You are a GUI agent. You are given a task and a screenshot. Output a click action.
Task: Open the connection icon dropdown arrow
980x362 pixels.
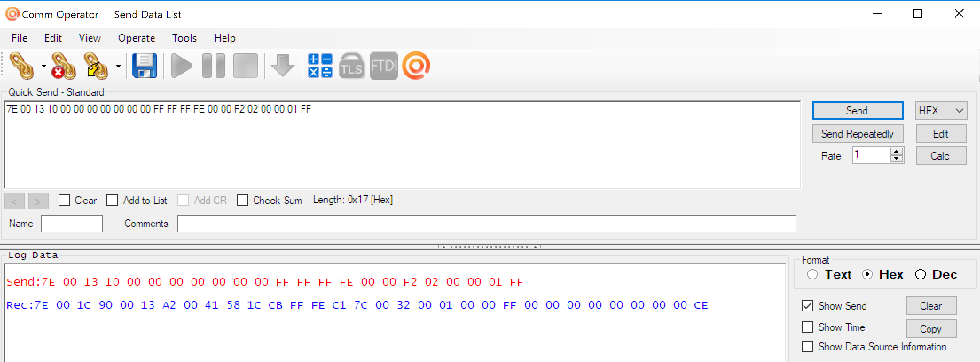(43, 66)
